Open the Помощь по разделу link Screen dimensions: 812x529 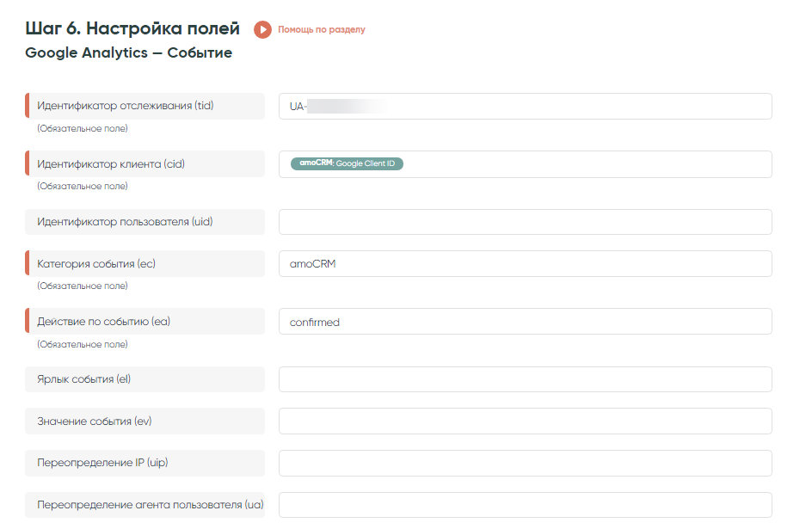tap(322, 29)
